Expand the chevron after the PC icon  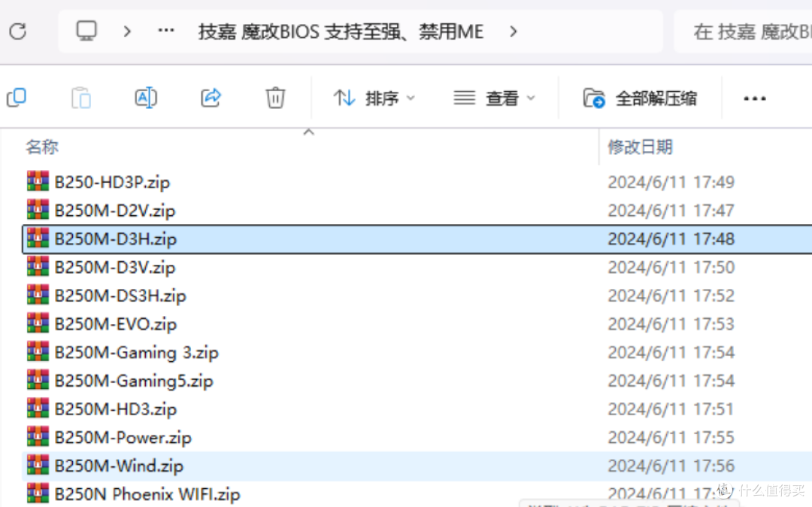coord(127,32)
